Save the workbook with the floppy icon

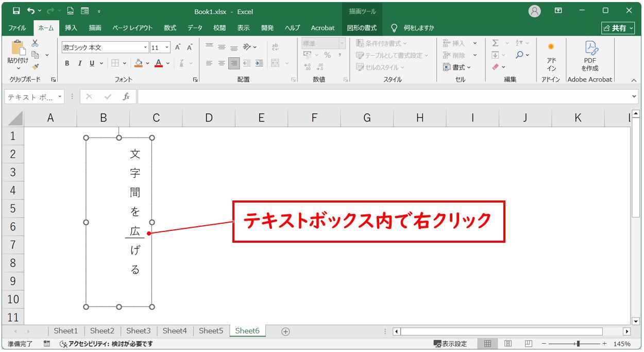tap(16, 11)
